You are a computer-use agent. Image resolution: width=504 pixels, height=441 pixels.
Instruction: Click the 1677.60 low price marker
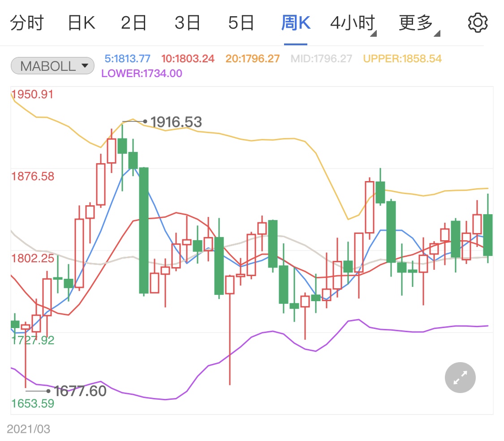pos(80,391)
